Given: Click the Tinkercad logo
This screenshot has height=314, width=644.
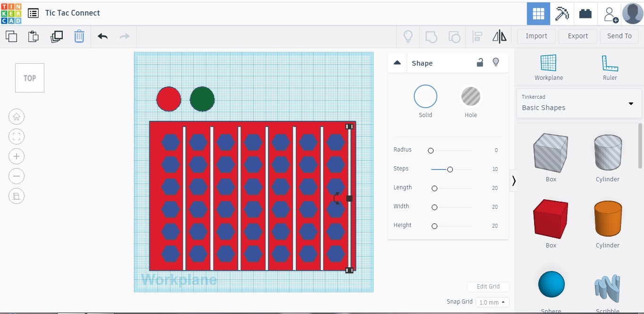Looking at the screenshot, I should [11, 13].
